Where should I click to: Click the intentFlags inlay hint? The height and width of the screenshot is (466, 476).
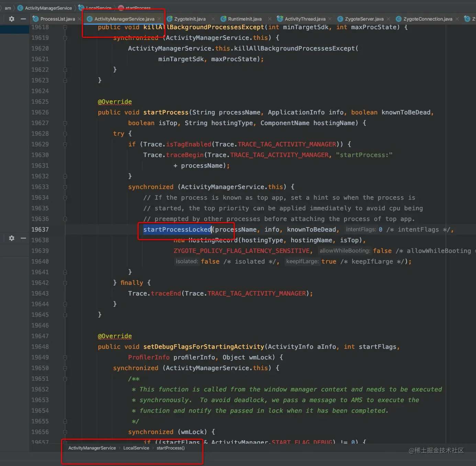(x=361, y=230)
